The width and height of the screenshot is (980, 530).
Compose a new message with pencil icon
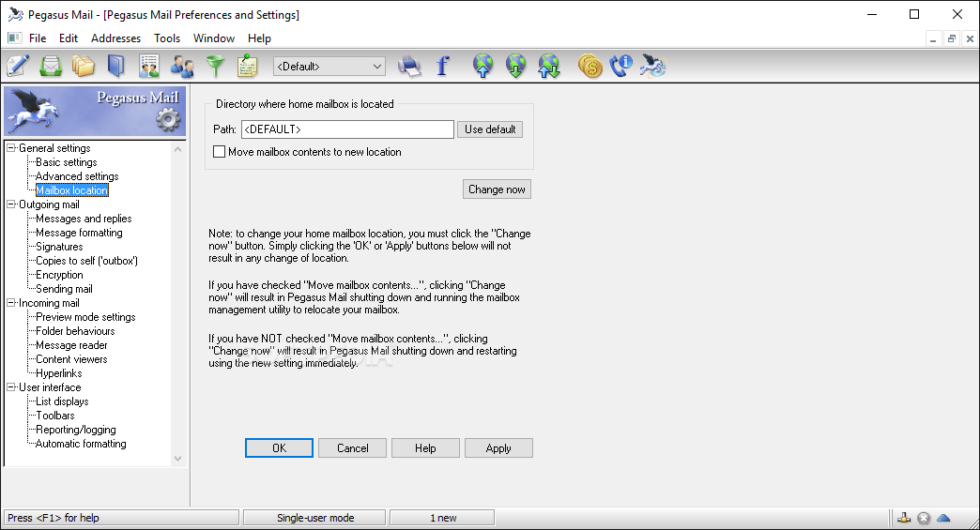[18, 66]
